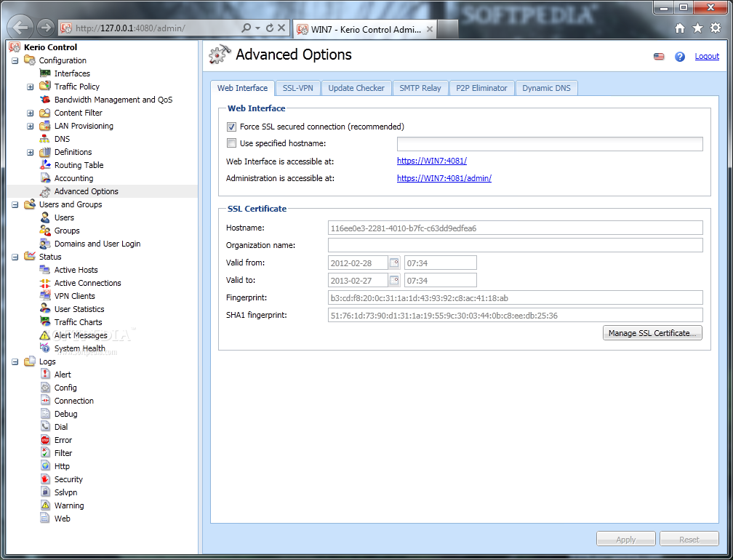
Task: Click the Logout link
Action: tap(707, 56)
